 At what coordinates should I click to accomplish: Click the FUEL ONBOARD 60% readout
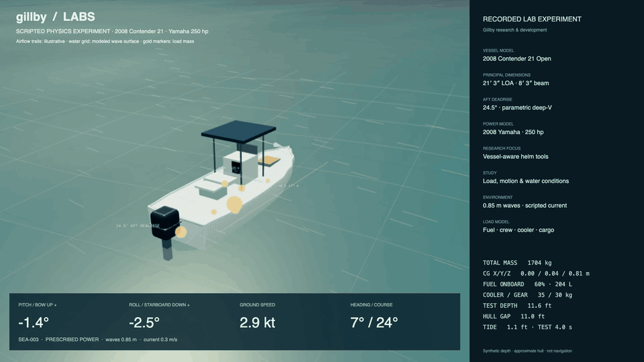(x=527, y=284)
